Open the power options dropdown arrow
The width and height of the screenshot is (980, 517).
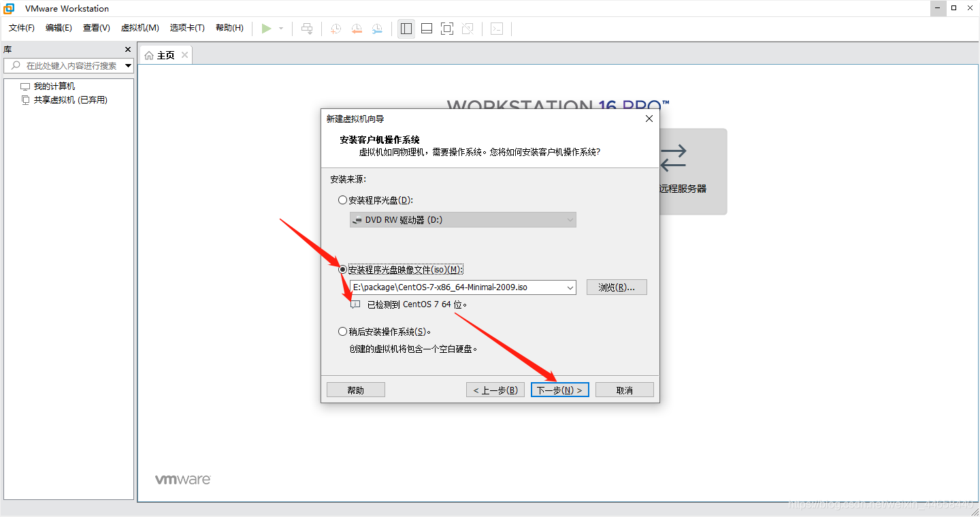(x=281, y=29)
